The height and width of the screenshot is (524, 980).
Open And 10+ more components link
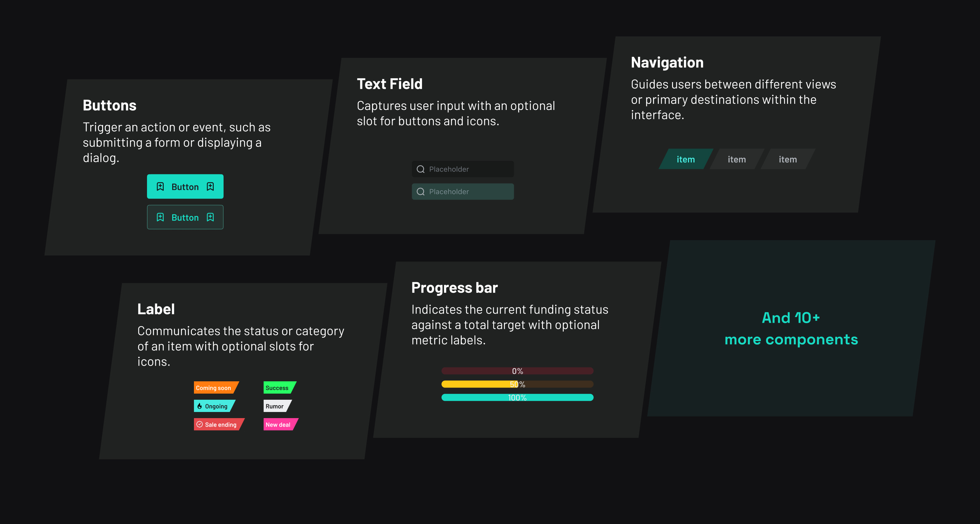(790, 329)
